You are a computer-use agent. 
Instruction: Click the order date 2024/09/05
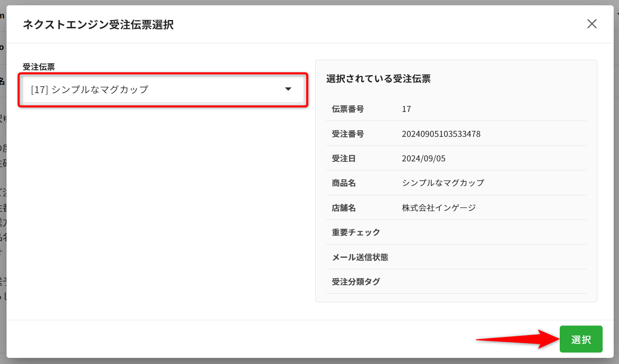click(x=424, y=159)
